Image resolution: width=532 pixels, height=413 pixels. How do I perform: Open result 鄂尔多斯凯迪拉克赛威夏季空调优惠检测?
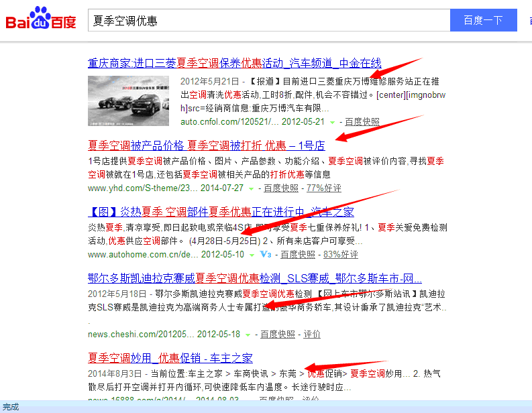click(x=255, y=279)
